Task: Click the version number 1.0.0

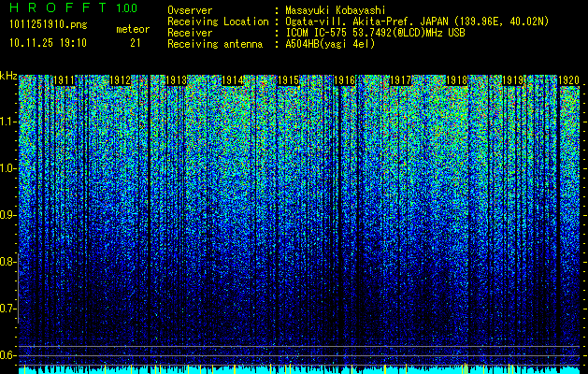Action: coord(126,7)
